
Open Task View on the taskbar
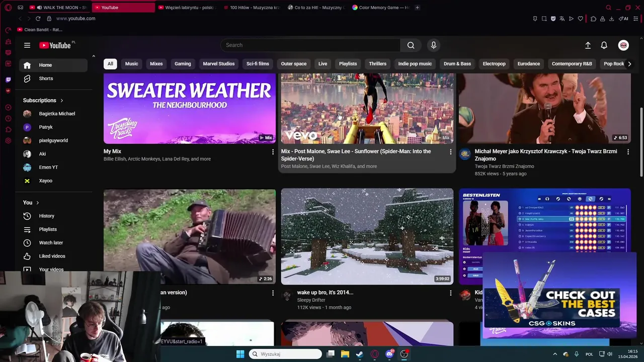tap(331, 354)
